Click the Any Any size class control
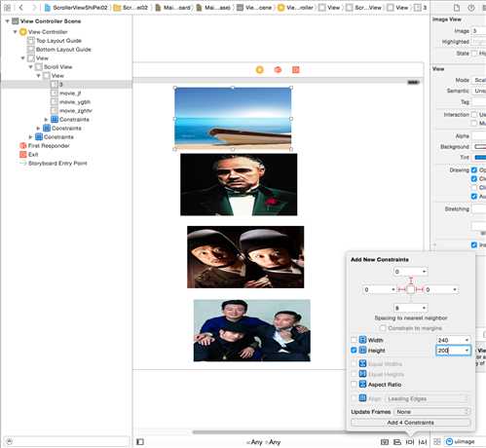 [264, 442]
